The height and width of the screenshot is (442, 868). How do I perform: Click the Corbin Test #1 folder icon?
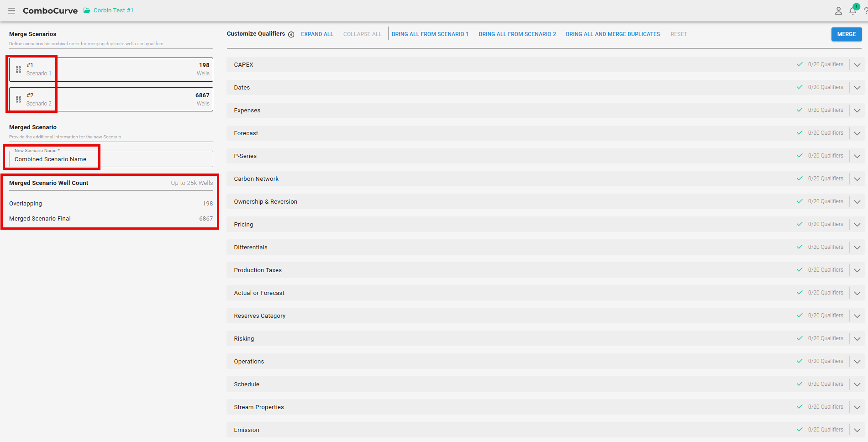87,11
